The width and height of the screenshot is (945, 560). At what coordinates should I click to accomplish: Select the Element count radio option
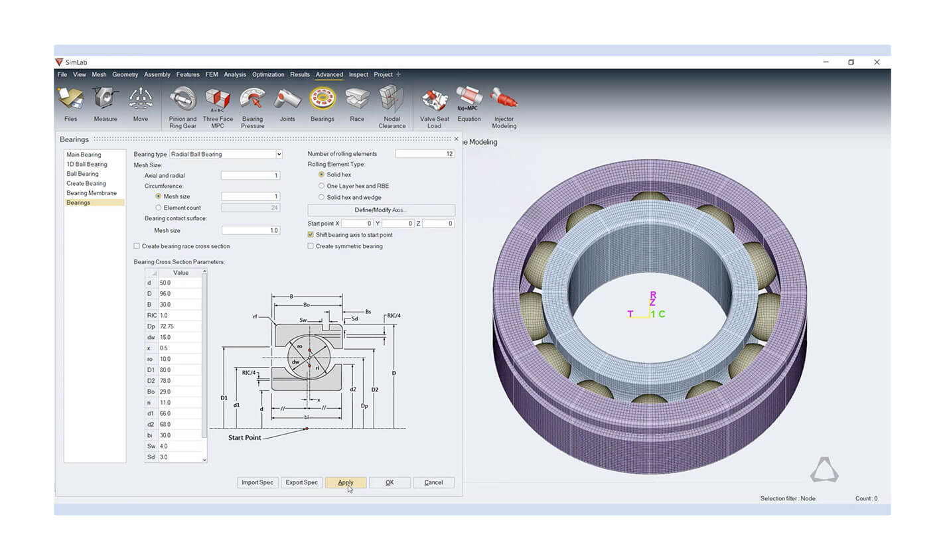(159, 208)
